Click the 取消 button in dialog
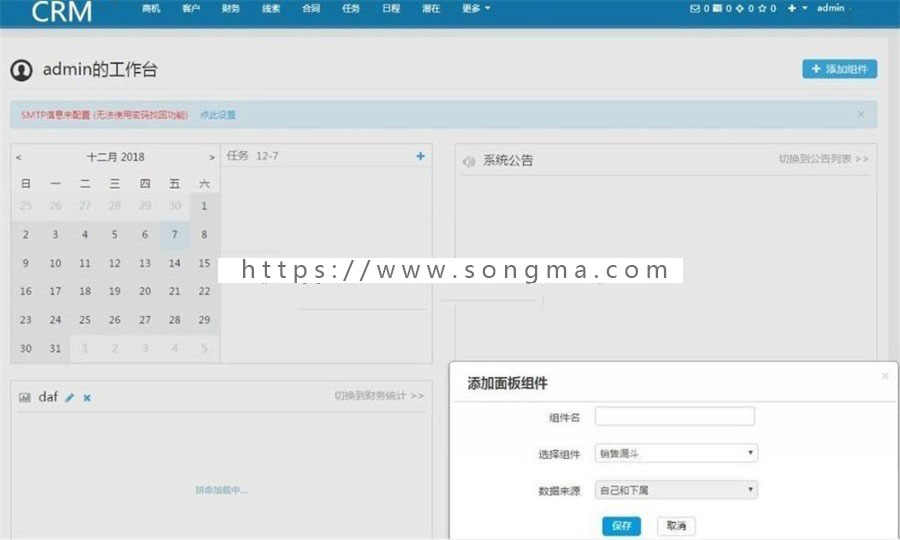 coord(676,526)
